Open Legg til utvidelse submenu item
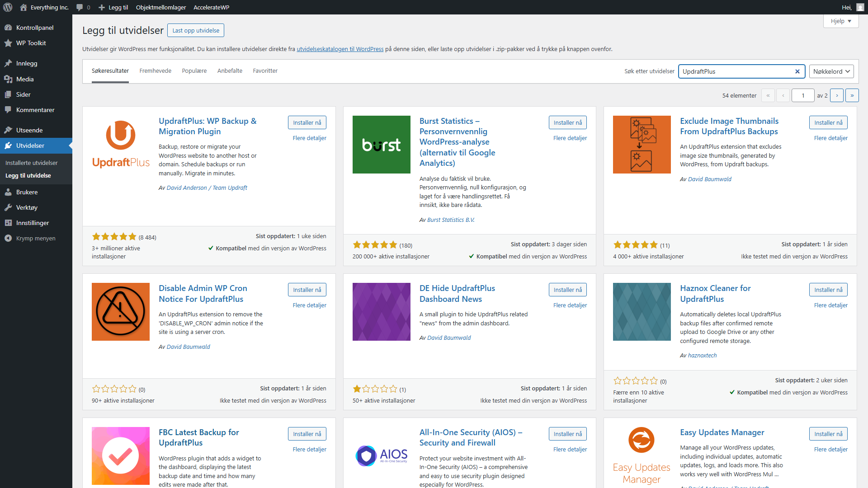 pos(28,175)
